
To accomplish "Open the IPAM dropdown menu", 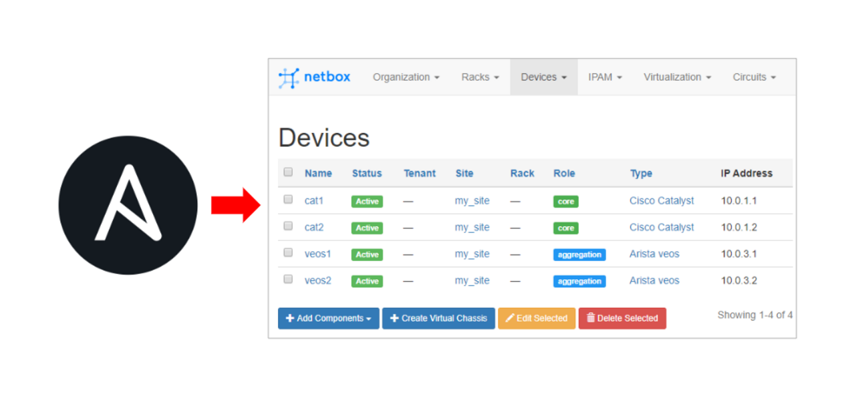I will coord(605,77).
